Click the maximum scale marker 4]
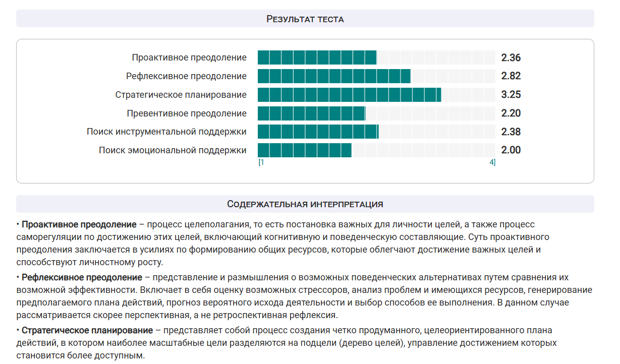Viewport: 620px width, 364px height. tap(492, 162)
